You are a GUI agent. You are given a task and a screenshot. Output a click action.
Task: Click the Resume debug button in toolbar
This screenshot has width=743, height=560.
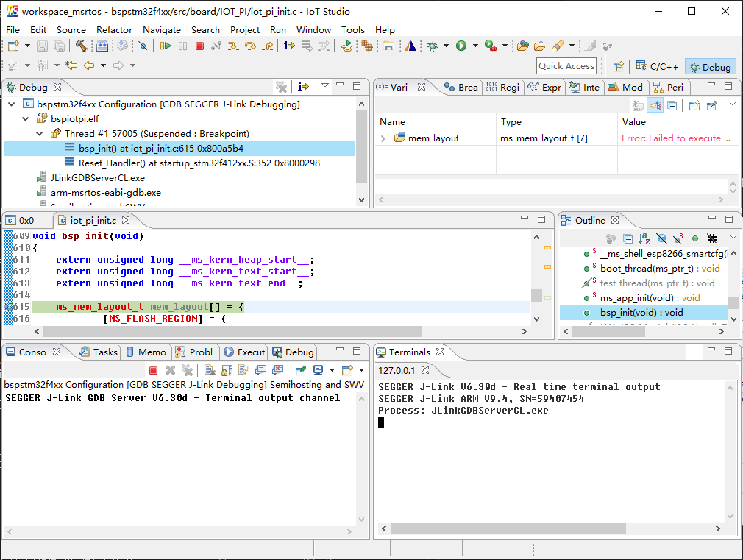pos(166,46)
